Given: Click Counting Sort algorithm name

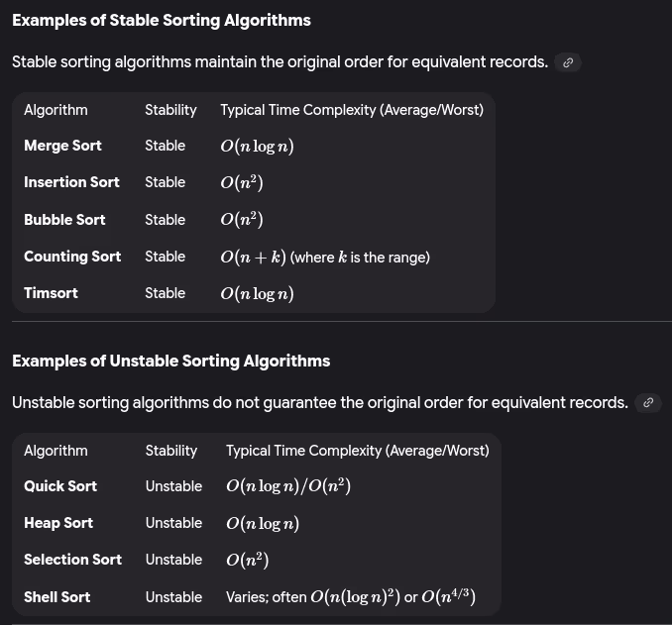Looking at the screenshot, I should click(x=72, y=257).
